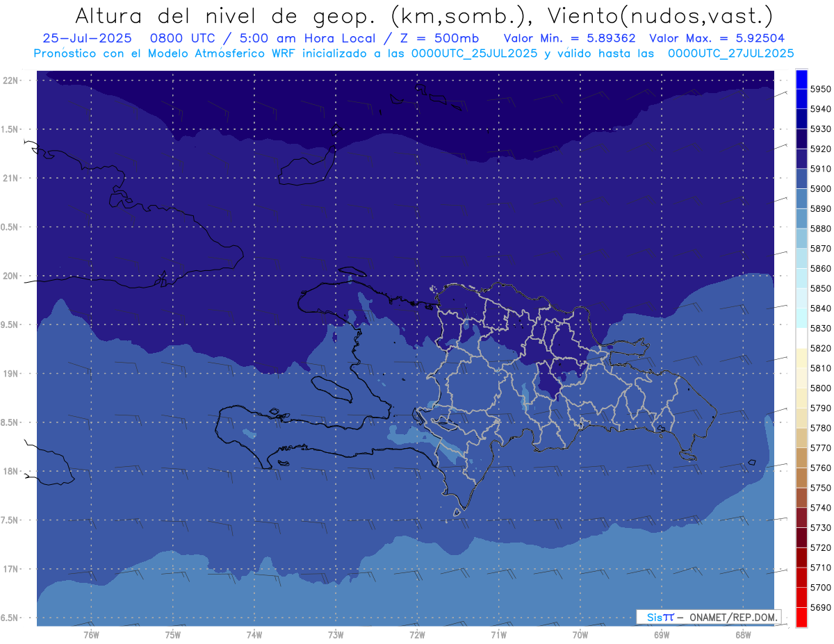
Task: Click the 69W longitude label
Action: [x=662, y=635]
